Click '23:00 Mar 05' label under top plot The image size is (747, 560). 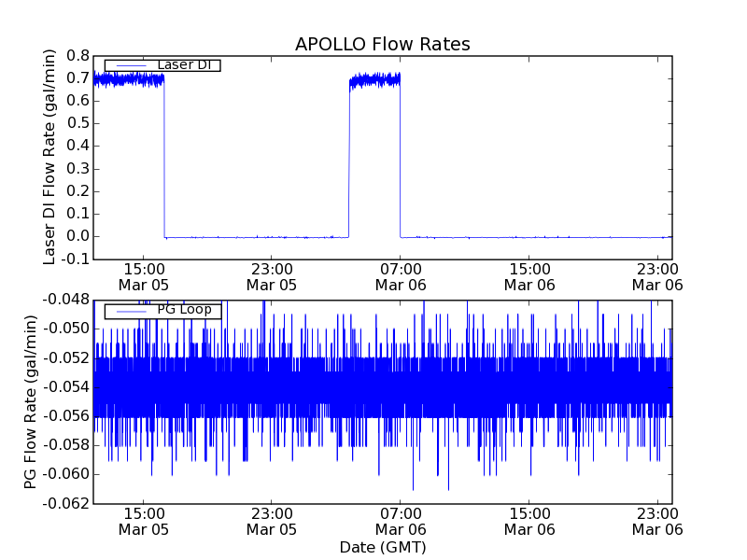272,277
